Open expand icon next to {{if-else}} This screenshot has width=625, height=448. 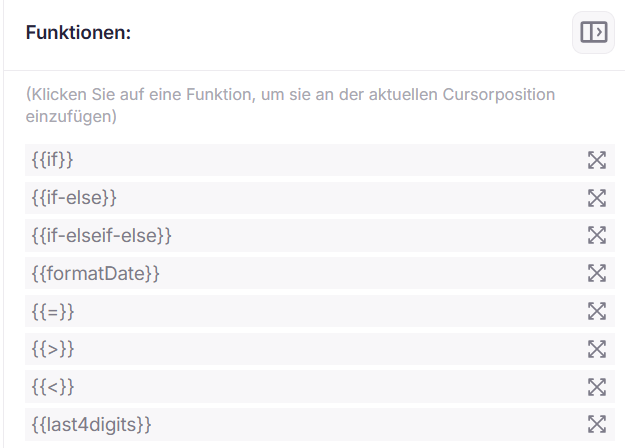(x=597, y=198)
